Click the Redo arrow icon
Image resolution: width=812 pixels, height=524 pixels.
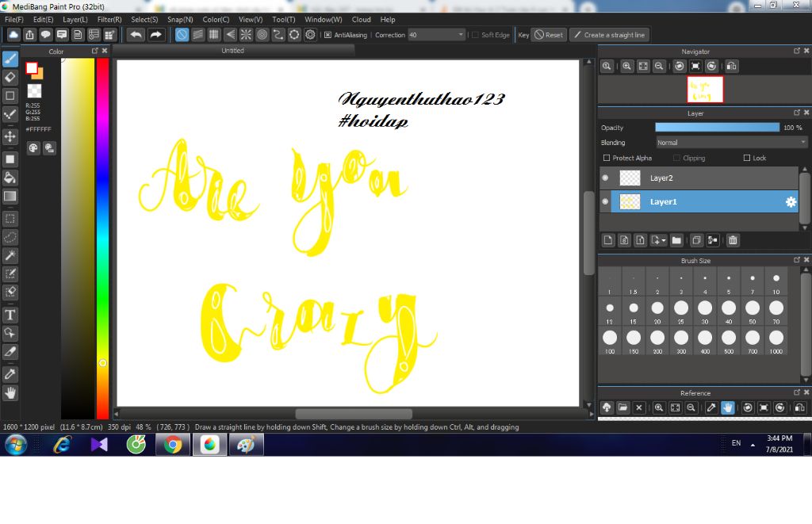155,35
